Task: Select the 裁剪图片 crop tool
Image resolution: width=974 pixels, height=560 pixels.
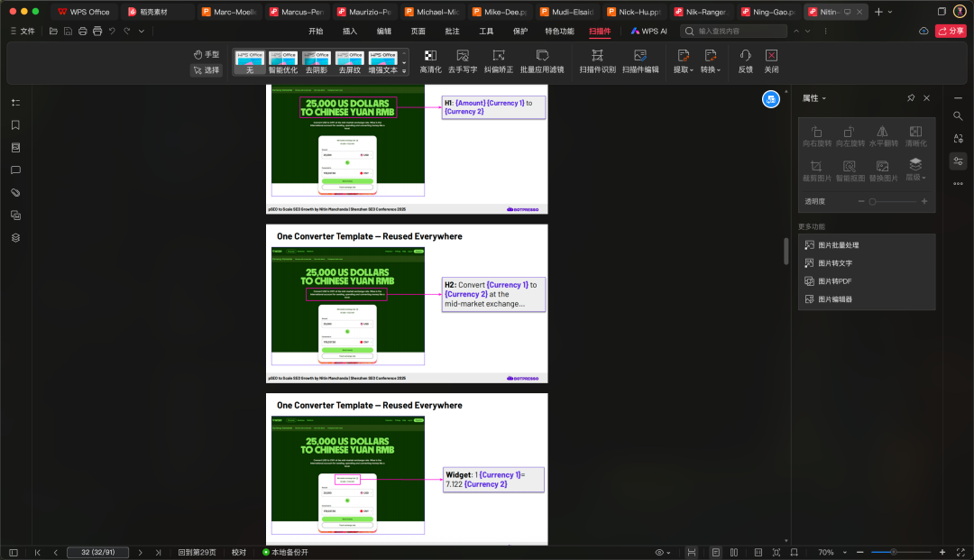Action: [817, 170]
